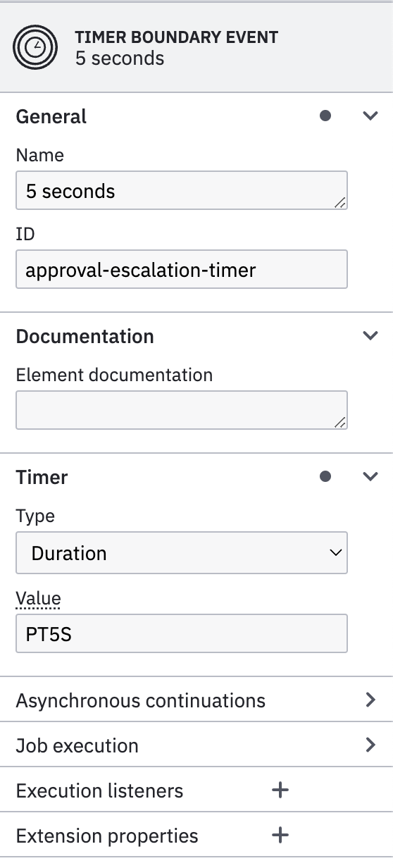The height and width of the screenshot is (868, 393).
Task: Click the timer Value field PT5S
Action: click(182, 633)
